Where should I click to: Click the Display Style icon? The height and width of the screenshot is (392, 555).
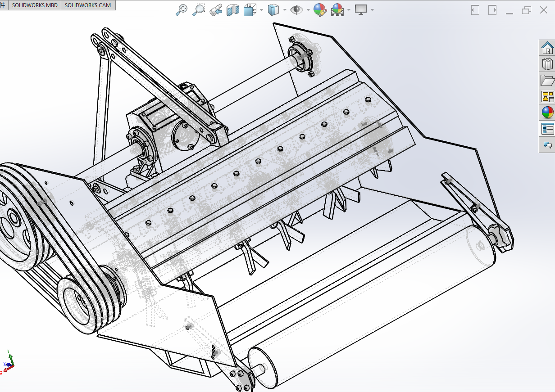pyautogui.click(x=273, y=10)
